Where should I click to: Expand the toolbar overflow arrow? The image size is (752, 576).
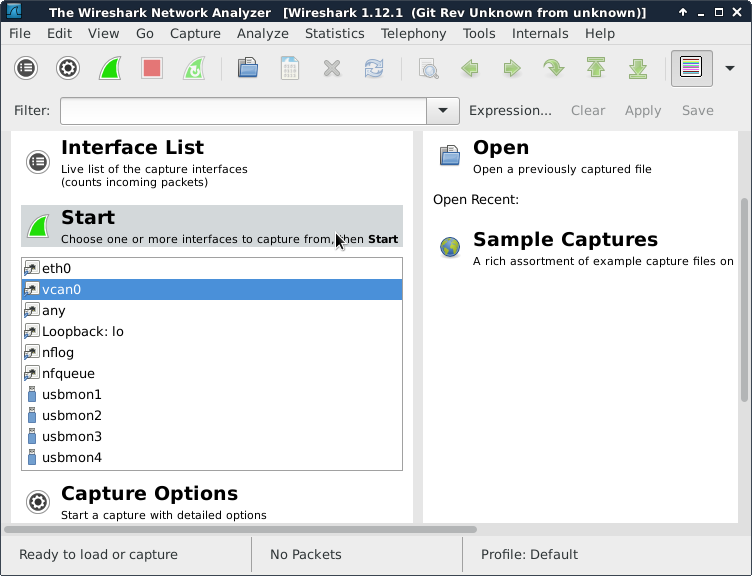coord(729,68)
